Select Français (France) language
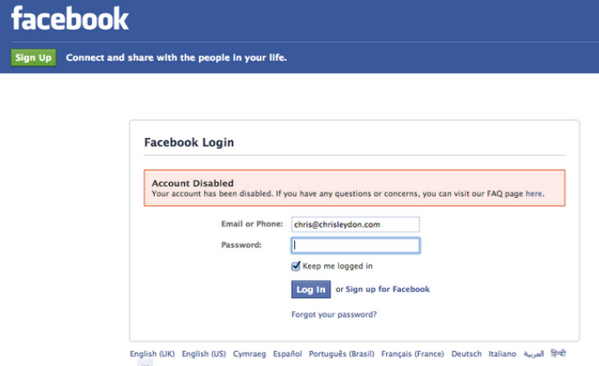 pyautogui.click(x=413, y=354)
